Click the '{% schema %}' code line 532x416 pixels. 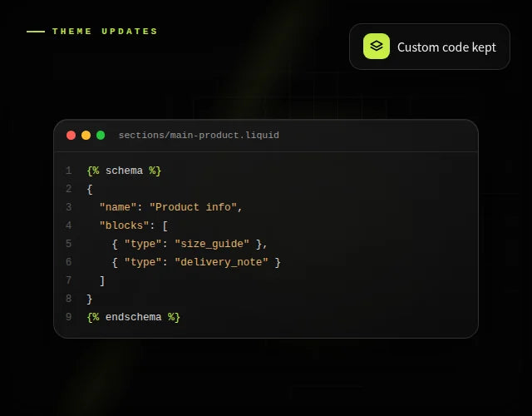pyautogui.click(x=124, y=171)
